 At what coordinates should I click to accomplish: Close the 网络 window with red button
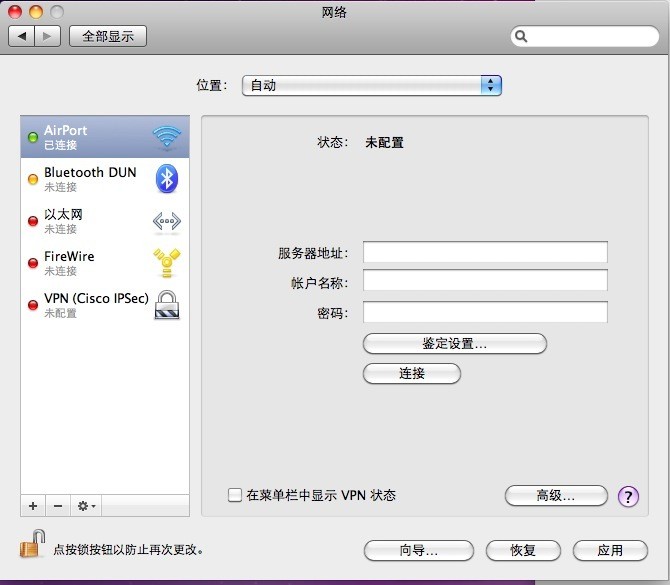[x=15, y=12]
